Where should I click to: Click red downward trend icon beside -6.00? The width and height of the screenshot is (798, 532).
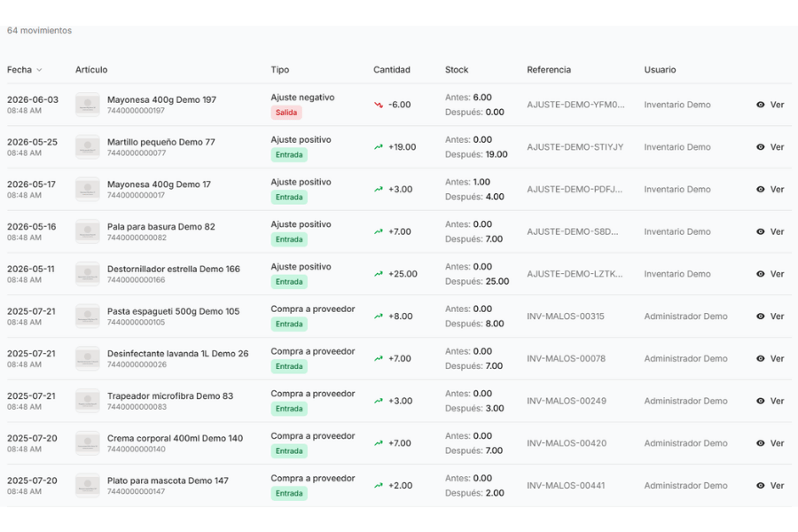(378, 105)
